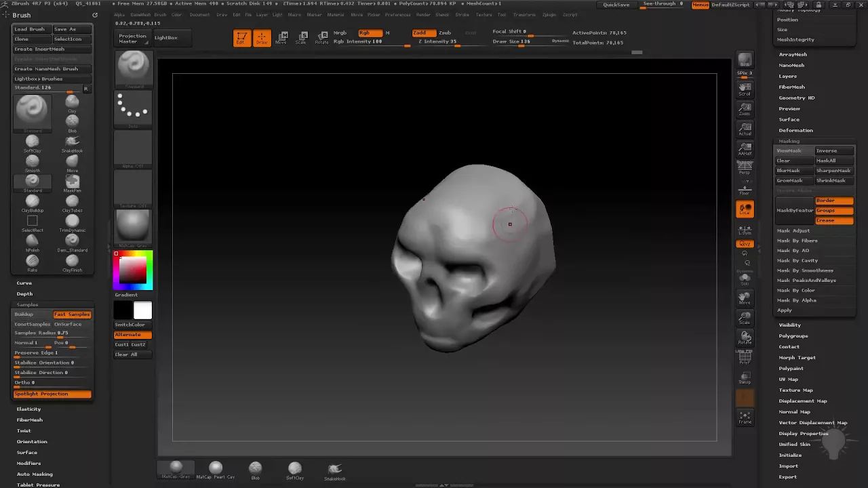
Task: Expand the Polypaint subpalette
Action: click(x=791, y=368)
